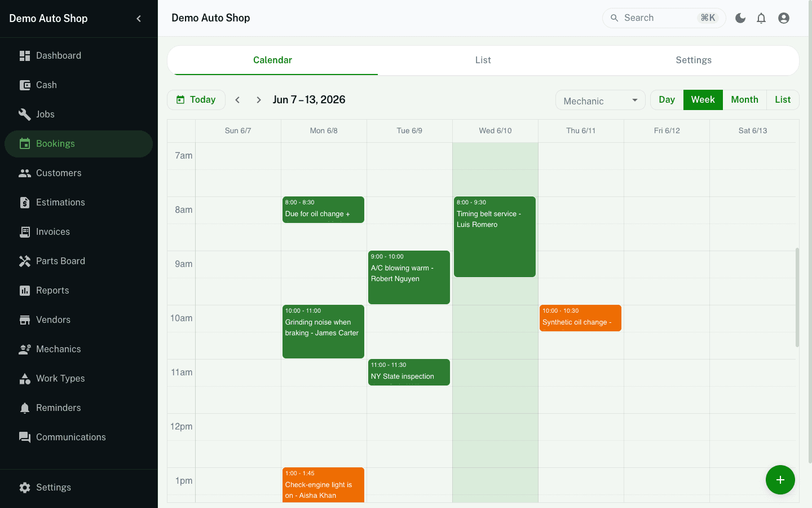Switch to the List tab
This screenshot has height=508, width=812.
483,60
